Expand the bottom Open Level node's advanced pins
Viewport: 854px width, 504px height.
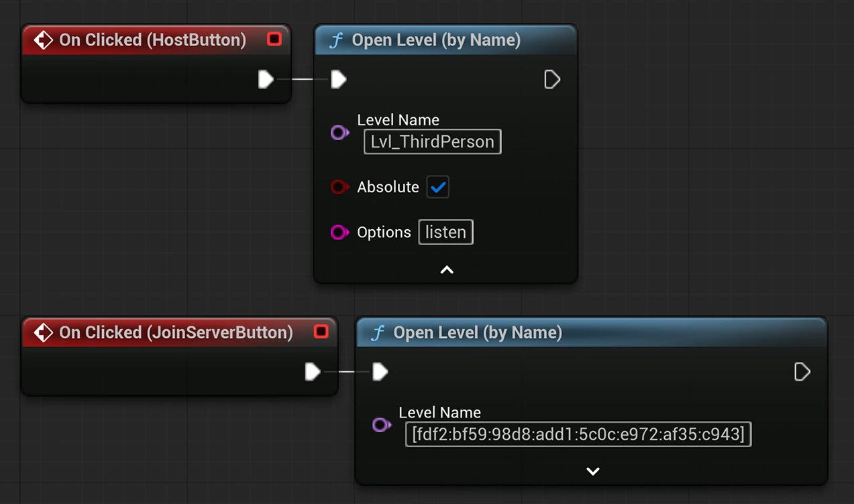point(593,471)
